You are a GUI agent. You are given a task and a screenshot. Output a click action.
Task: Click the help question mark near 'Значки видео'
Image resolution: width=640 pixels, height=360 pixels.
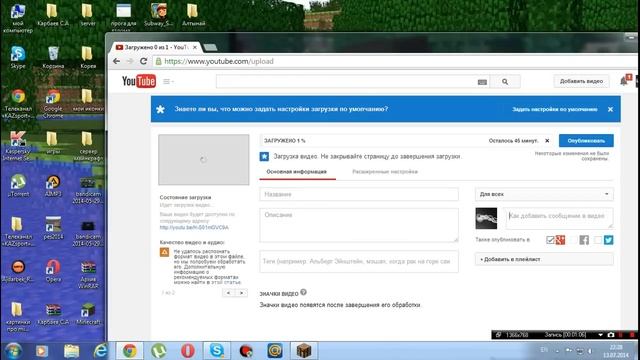[x=303, y=292]
